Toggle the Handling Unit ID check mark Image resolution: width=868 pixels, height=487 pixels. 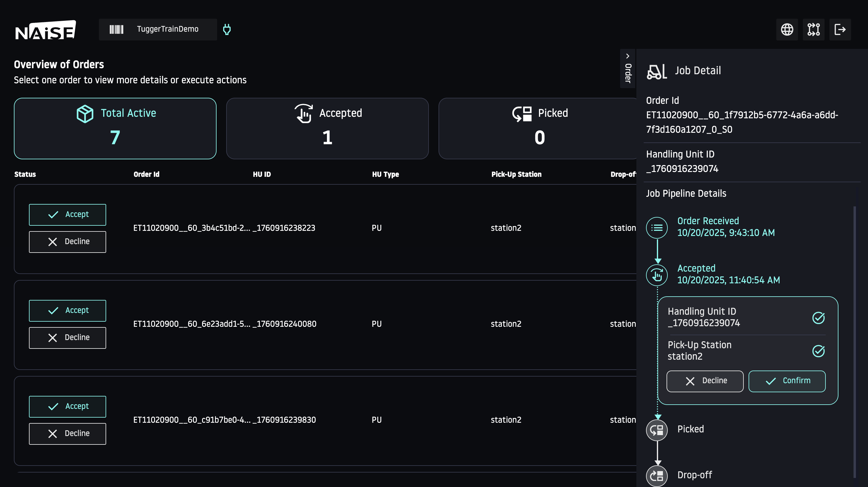[x=818, y=317]
